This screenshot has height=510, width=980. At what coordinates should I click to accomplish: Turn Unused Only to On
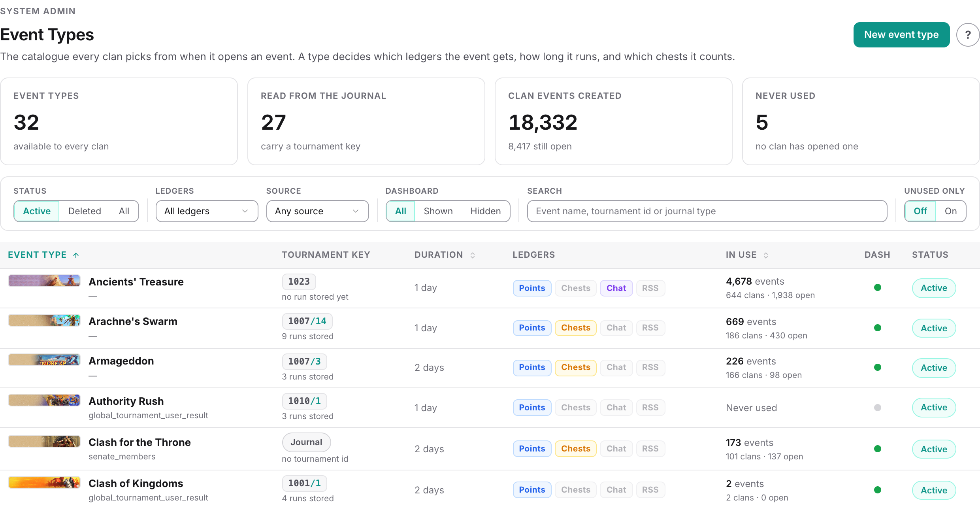[x=951, y=211]
